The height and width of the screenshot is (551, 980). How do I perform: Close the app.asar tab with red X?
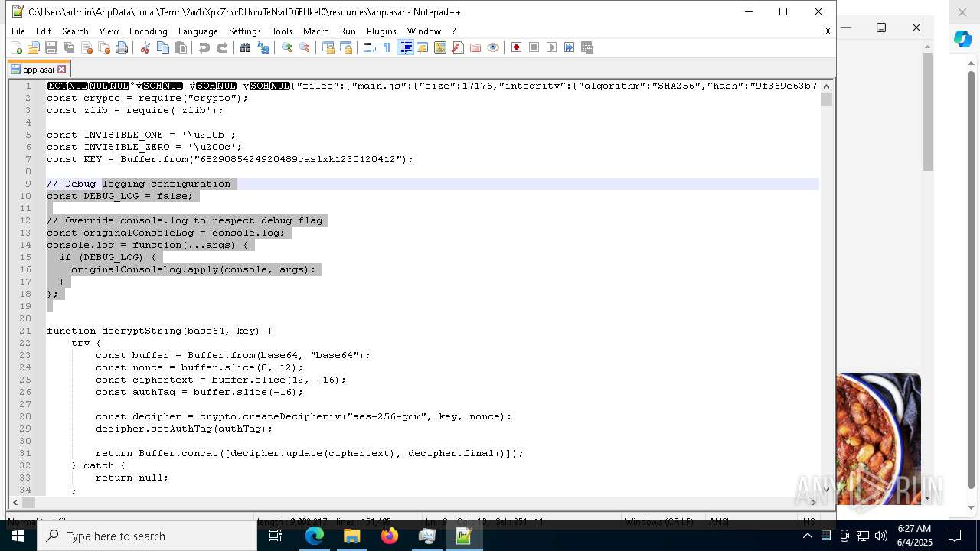(62, 70)
